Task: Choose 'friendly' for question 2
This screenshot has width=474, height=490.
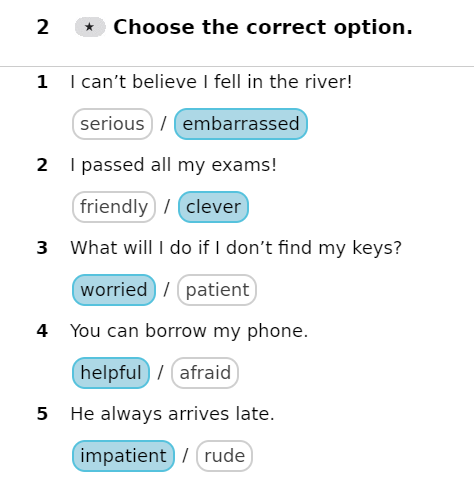Action: [x=114, y=207]
